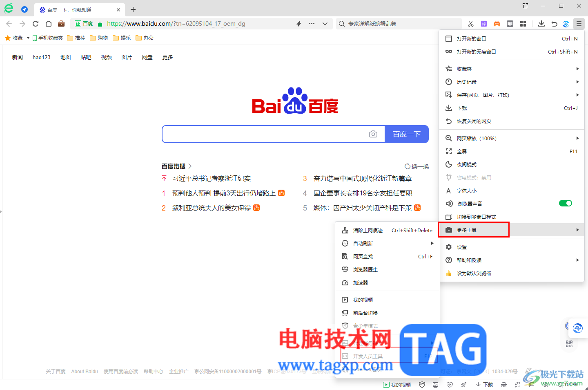The height and width of the screenshot is (390, 588).
Task: Enter 全屏 mode from the menu
Action: (512, 151)
